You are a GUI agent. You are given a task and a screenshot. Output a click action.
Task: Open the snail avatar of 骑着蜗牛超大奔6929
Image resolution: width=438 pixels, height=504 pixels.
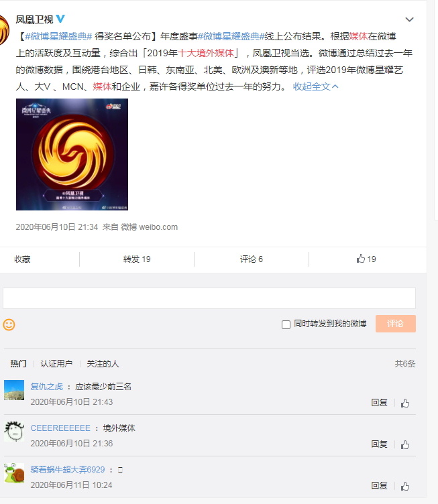[x=14, y=472]
